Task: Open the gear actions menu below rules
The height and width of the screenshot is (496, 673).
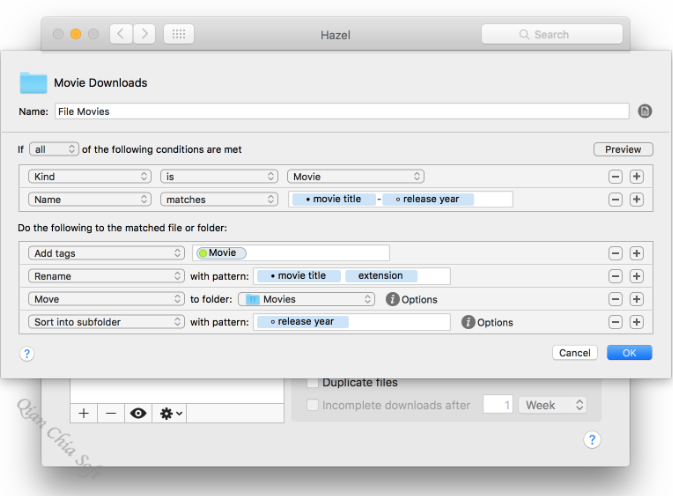Action: click(170, 414)
